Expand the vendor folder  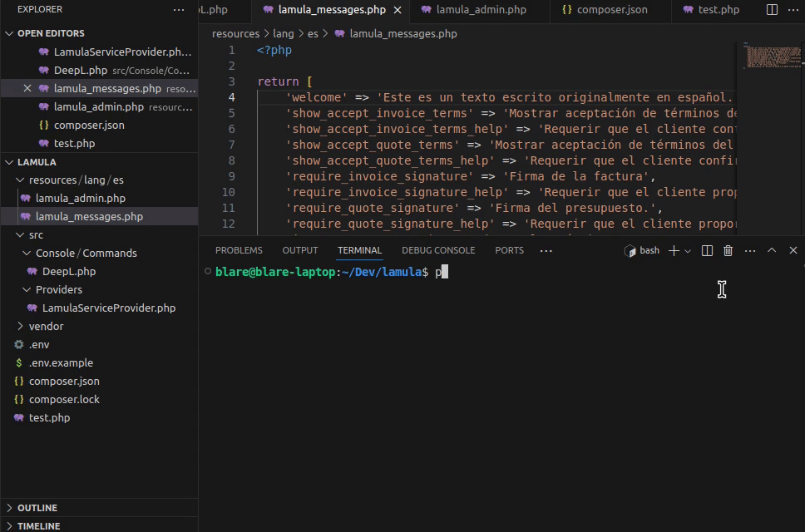[46, 326]
